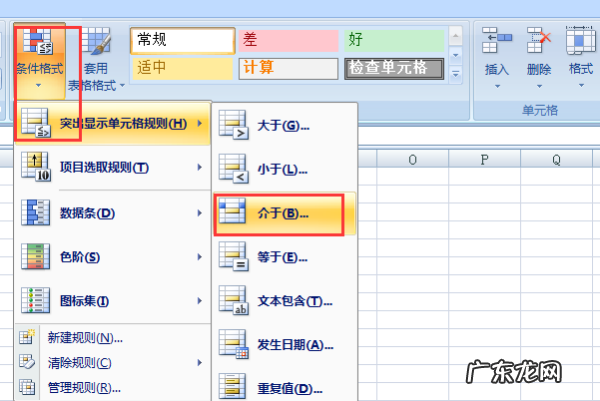600x401 pixels.
Task: Expand 突出显示单元格规则(H) submenu arrow
Action: [199, 123]
